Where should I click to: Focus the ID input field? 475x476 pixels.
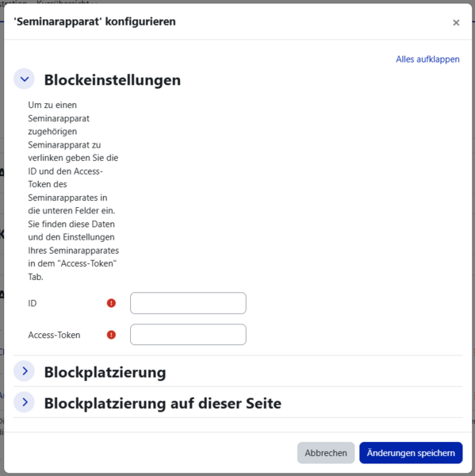click(x=188, y=303)
